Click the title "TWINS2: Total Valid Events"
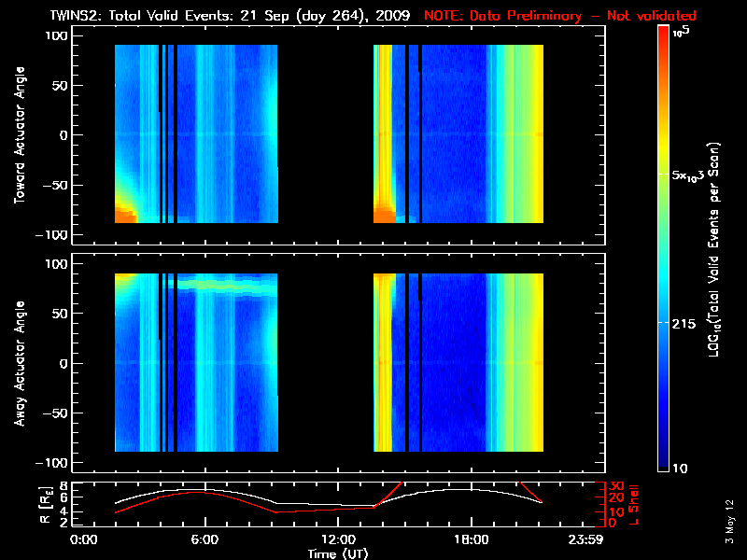Image resolution: width=747 pixels, height=560 pixels. click(x=142, y=15)
